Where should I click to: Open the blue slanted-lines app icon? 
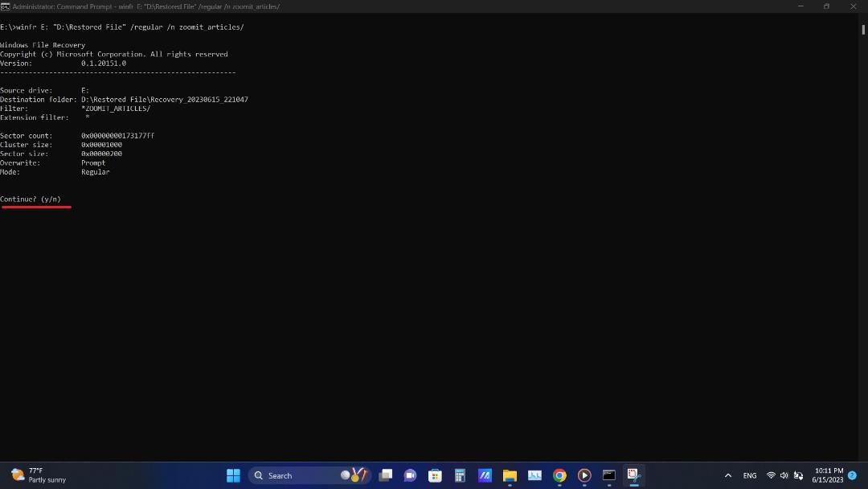485,475
